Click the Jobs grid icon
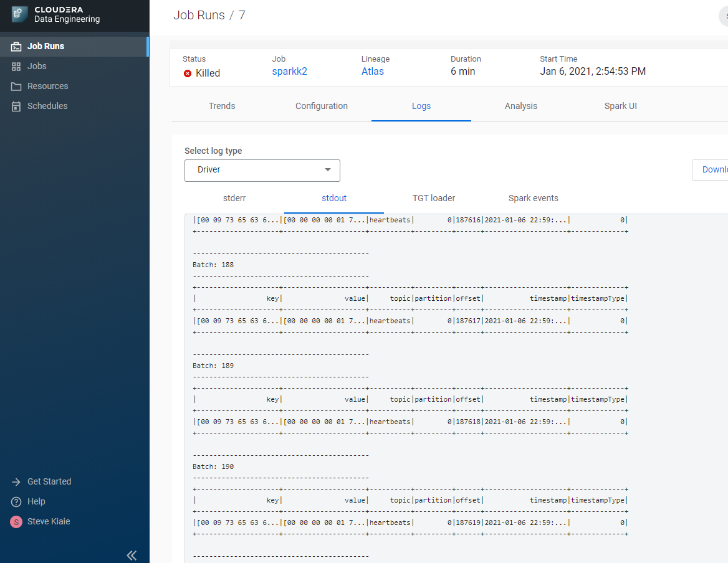The width and height of the screenshot is (728, 563). tap(16, 67)
